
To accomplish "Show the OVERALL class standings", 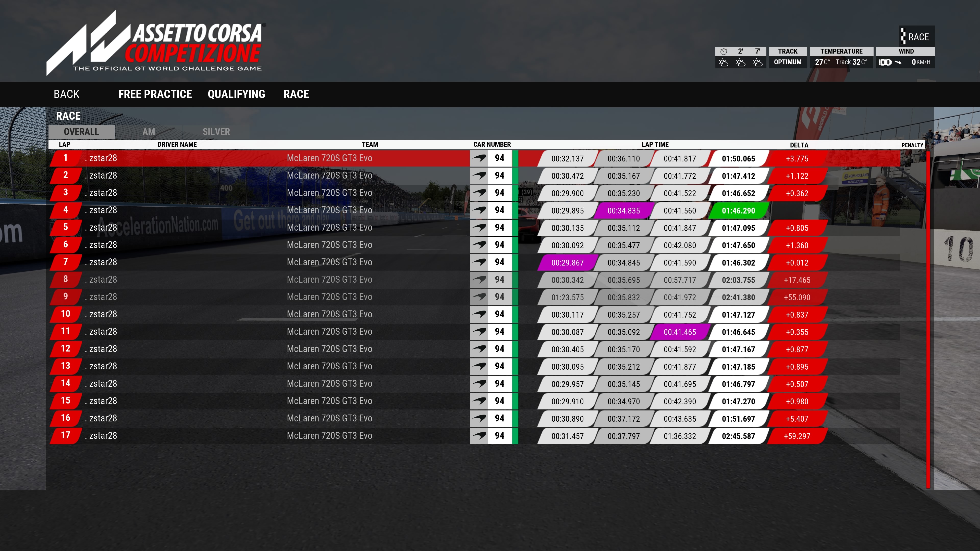I will [x=81, y=132].
